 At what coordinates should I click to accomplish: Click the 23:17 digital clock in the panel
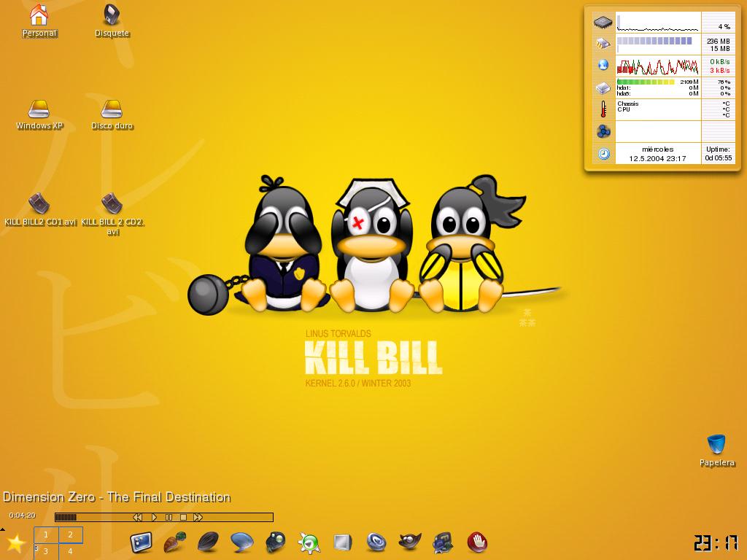[716, 543]
